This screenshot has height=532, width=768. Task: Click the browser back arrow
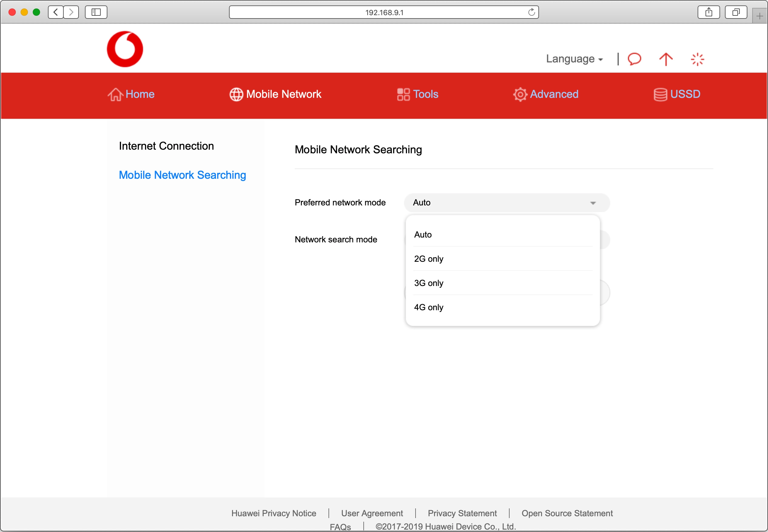click(56, 12)
